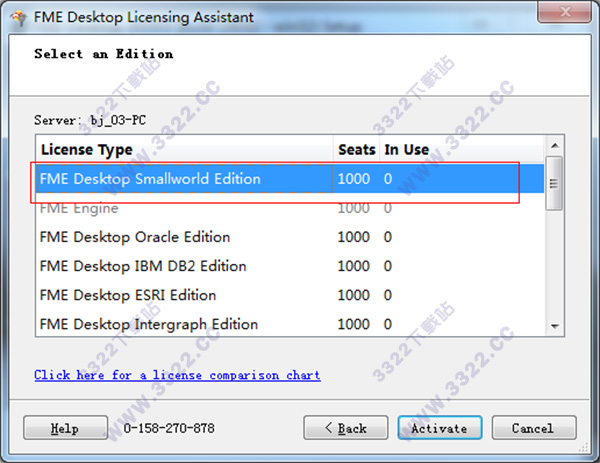Select FME Desktop IBM DB2 Edition
Viewport: 600px width, 463px height.
pos(290,266)
